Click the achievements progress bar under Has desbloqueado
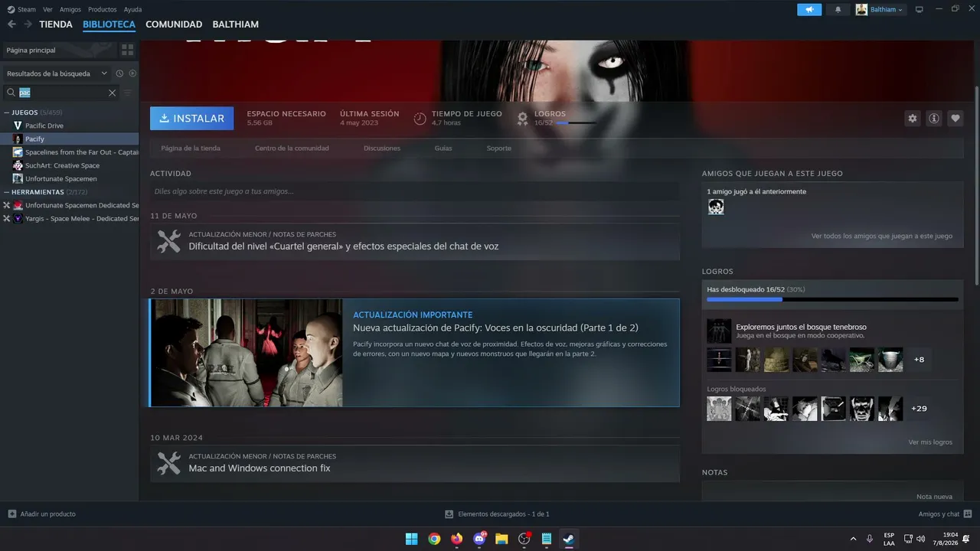This screenshot has width=980, height=551. 832,300
